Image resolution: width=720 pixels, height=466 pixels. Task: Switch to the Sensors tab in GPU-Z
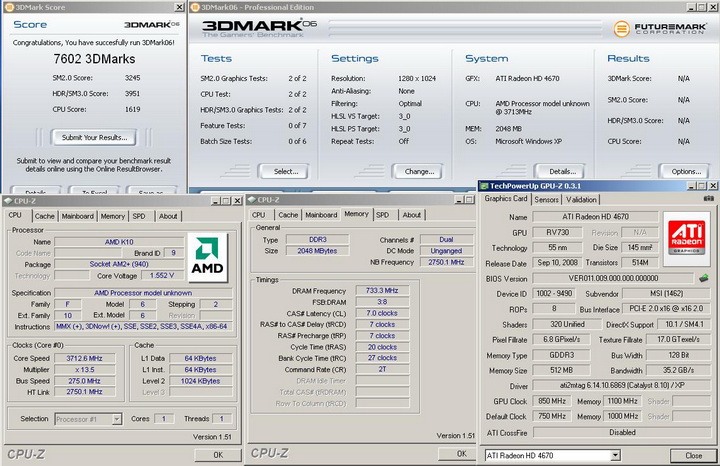tap(546, 199)
